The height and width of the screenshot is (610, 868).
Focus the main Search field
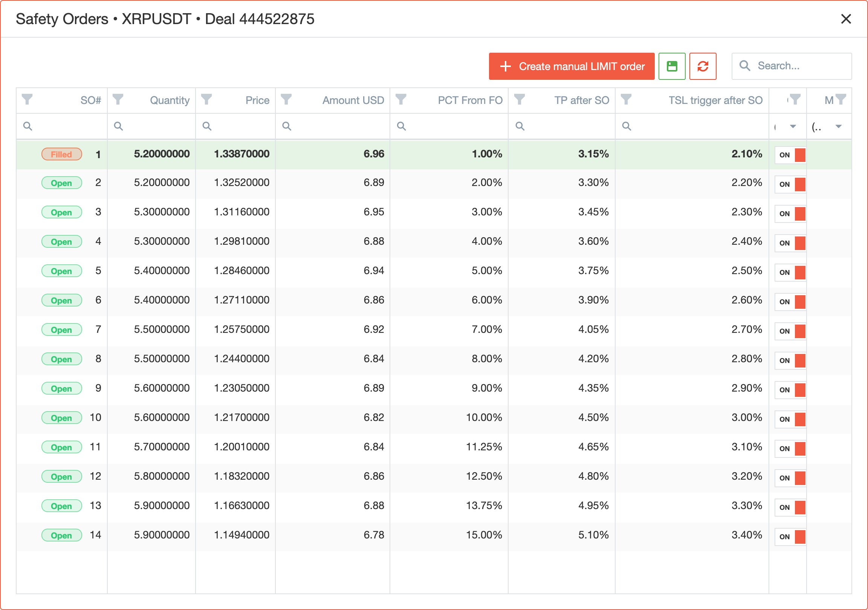792,66
